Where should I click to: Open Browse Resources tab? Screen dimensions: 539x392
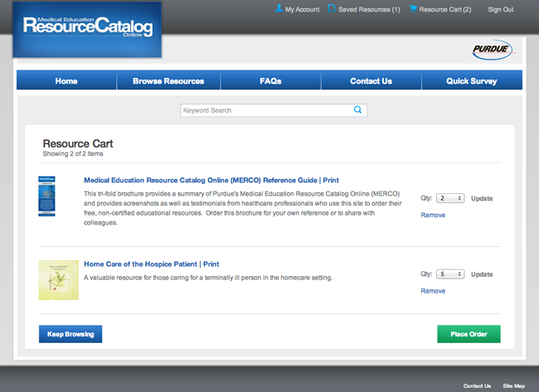tap(168, 80)
